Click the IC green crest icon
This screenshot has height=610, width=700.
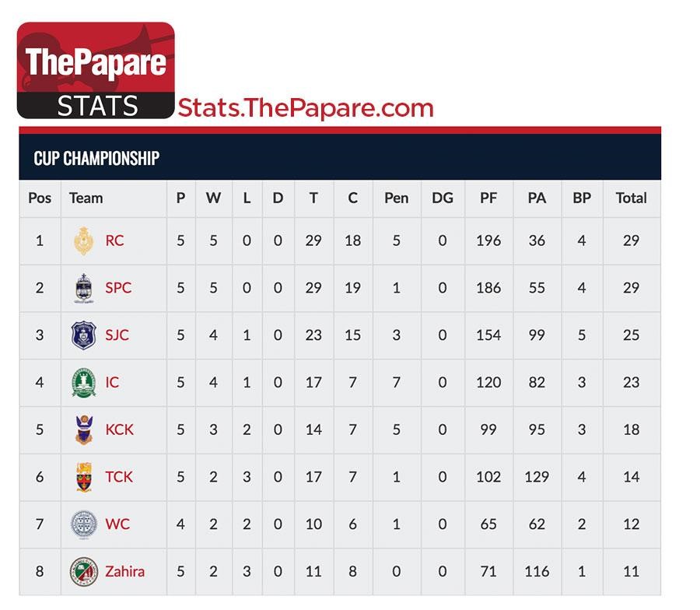coord(83,383)
